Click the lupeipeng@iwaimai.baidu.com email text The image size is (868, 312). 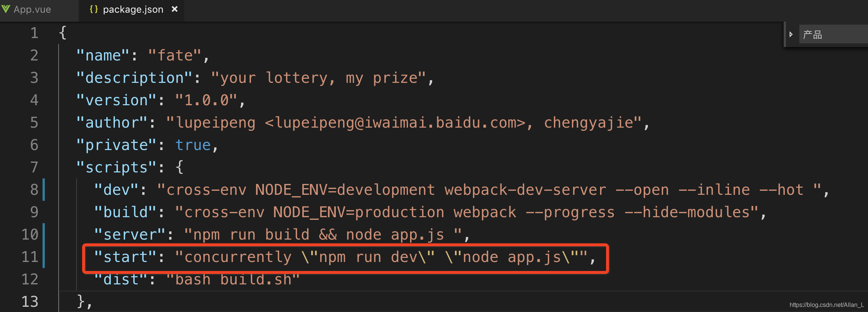click(396, 123)
